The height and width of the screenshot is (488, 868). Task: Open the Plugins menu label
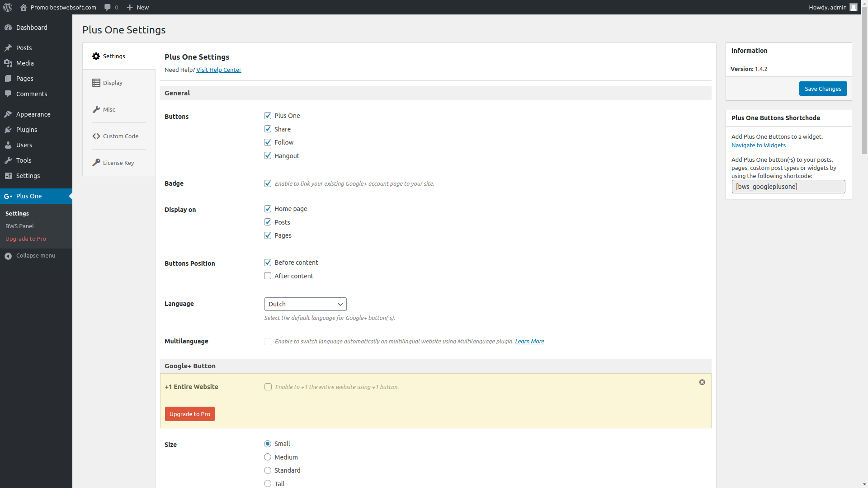coord(27,130)
